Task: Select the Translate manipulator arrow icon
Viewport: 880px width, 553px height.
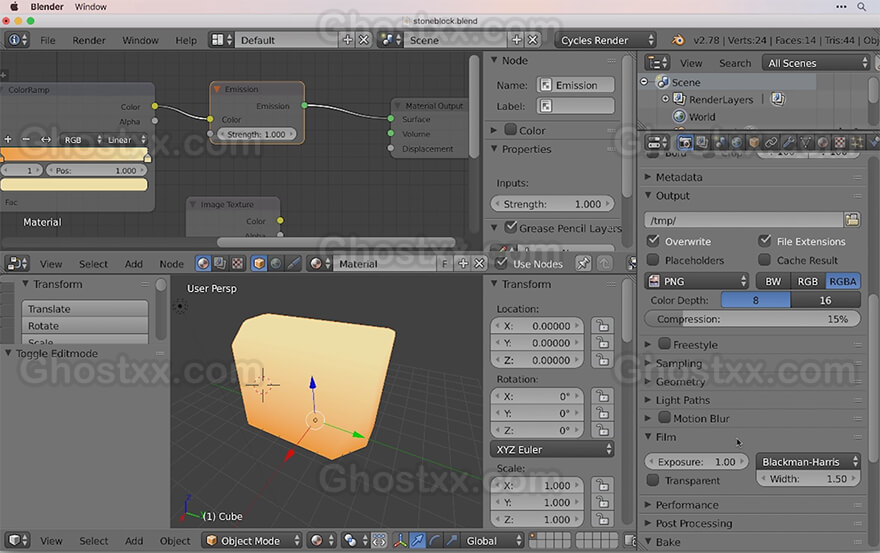Action: pyautogui.click(x=417, y=541)
